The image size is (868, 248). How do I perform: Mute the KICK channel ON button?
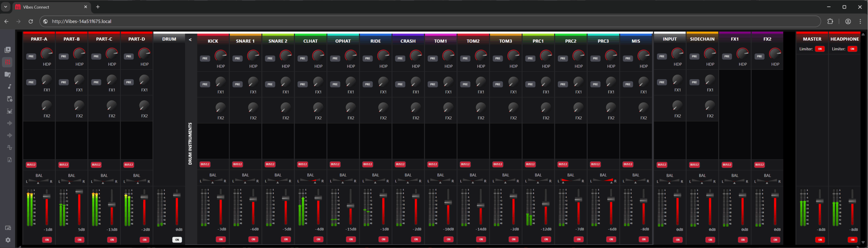(221, 239)
